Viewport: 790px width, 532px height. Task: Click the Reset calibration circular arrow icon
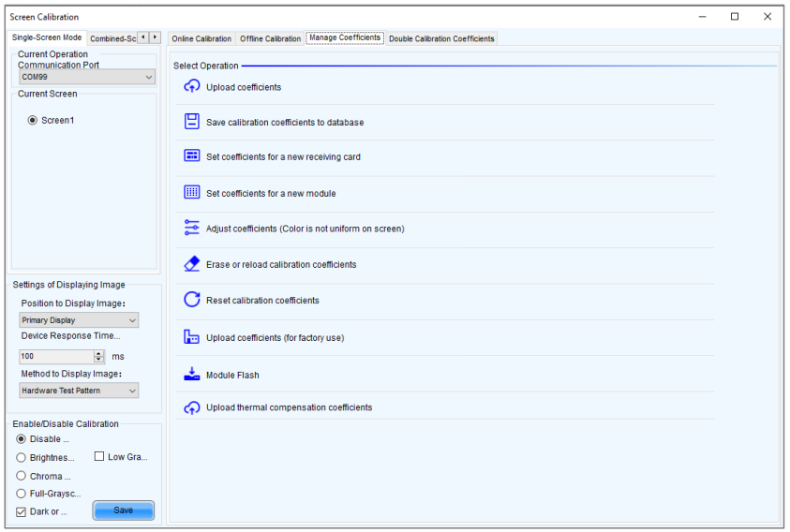click(191, 300)
